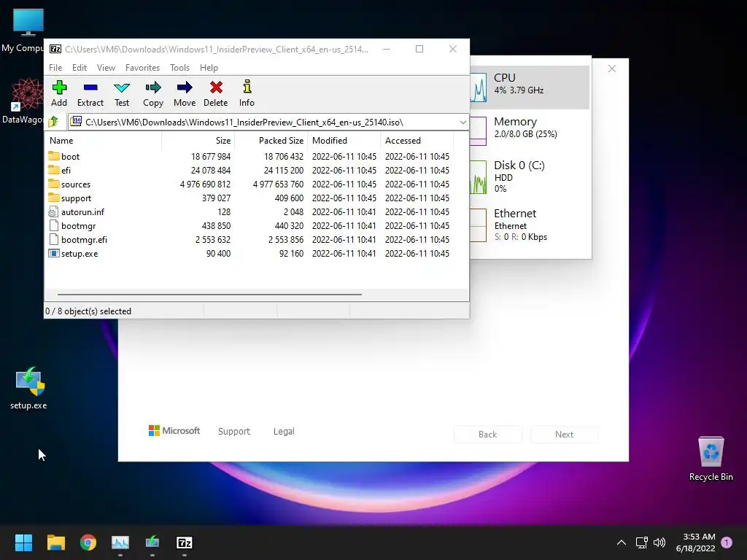This screenshot has height=560, width=747.
Task: Click the '0 / 8 object(s) selected' status text
Action: coord(88,311)
